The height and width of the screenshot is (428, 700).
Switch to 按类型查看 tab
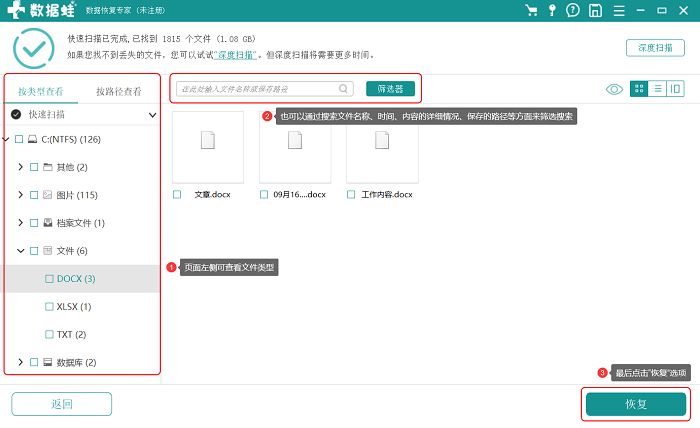(x=41, y=91)
